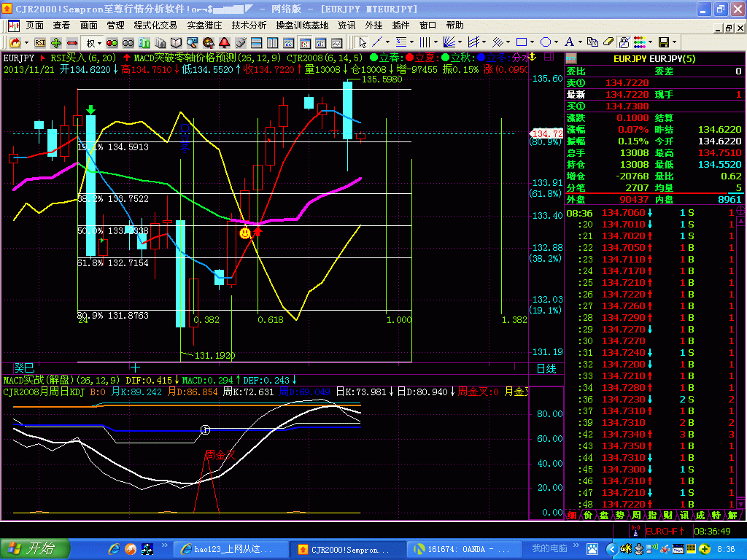Click the yellow smiley marker on chart

(x=245, y=233)
